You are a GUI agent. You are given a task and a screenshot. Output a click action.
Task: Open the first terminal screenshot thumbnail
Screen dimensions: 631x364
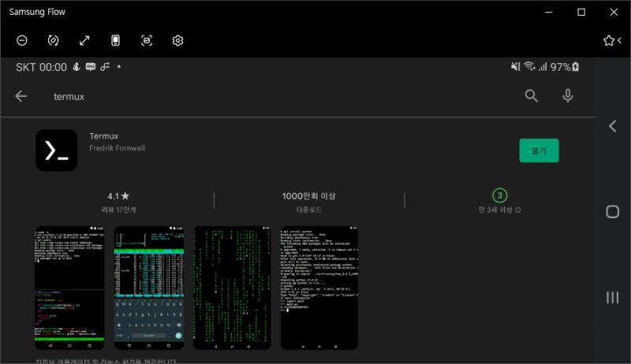coord(69,288)
